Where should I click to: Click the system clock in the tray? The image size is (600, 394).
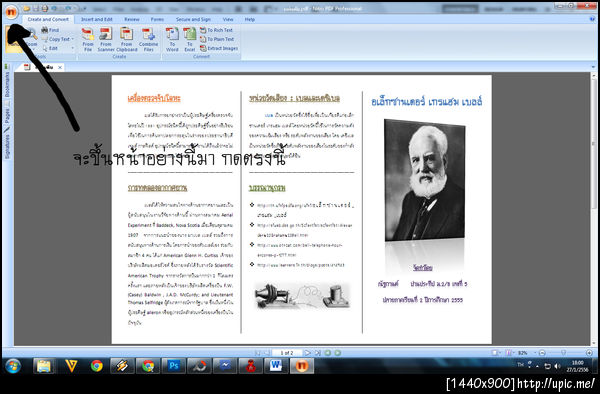577,366
